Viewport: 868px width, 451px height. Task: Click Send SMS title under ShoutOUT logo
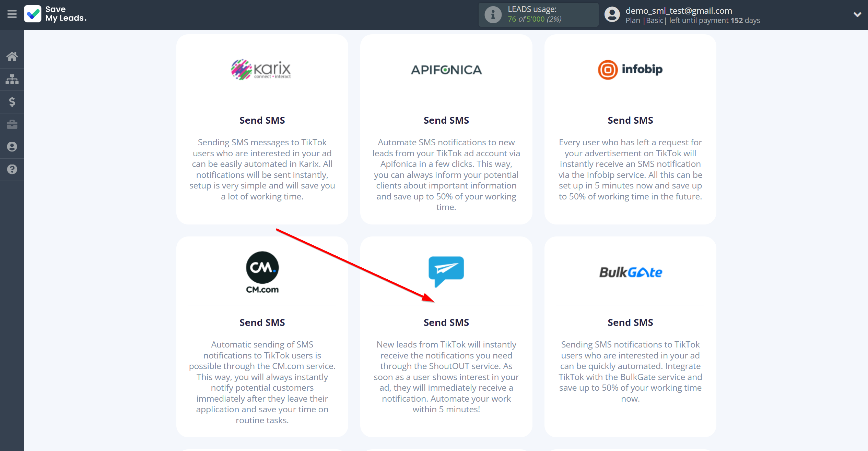pyautogui.click(x=446, y=322)
